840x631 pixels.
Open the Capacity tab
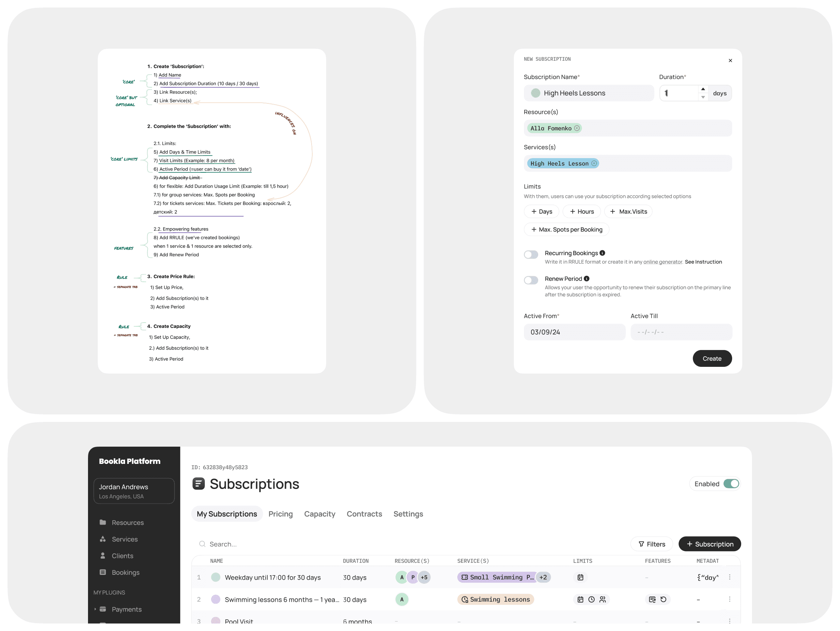[319, 514]
